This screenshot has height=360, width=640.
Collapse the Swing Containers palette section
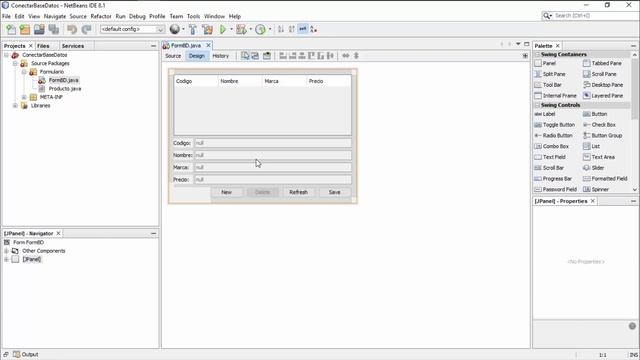pyautogui.click(x=538, y=54)
